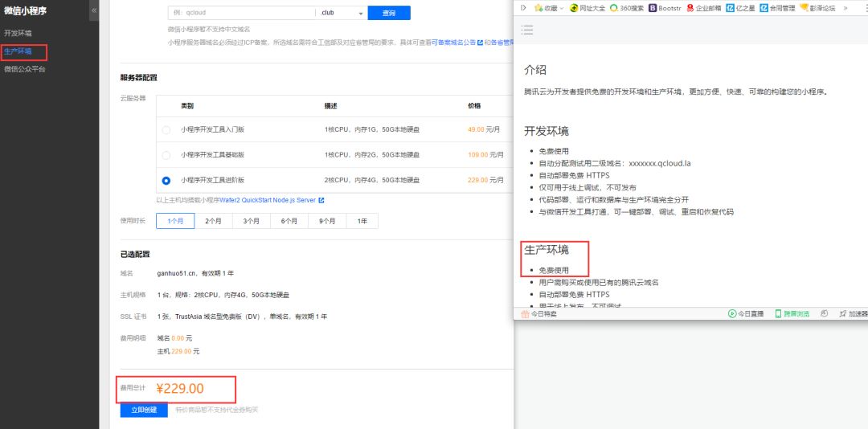Click the 立即创建 button
868x429 pixels.
coord(144,411)
